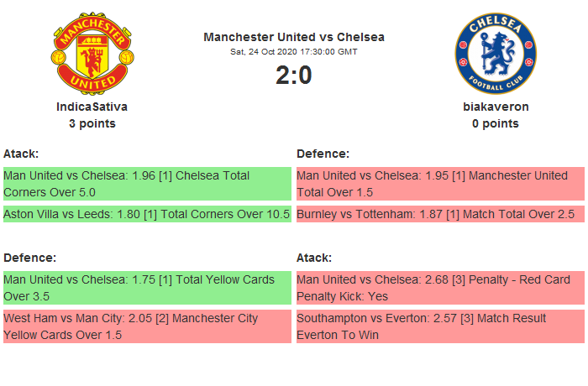
Task: Click the right-side Atack heading
Action: pyautogui.click(x=314, y=258)
